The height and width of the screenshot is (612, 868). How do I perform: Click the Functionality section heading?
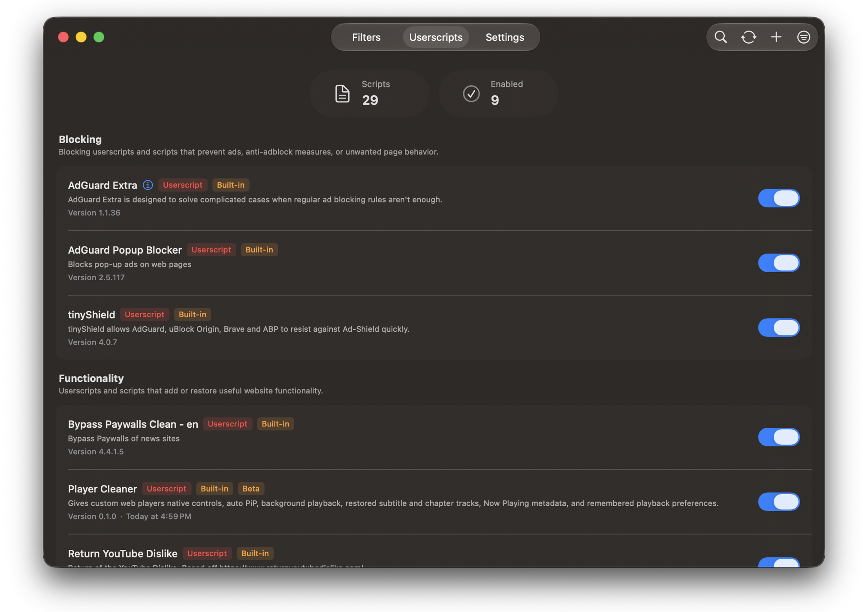[x=91, y=378]
